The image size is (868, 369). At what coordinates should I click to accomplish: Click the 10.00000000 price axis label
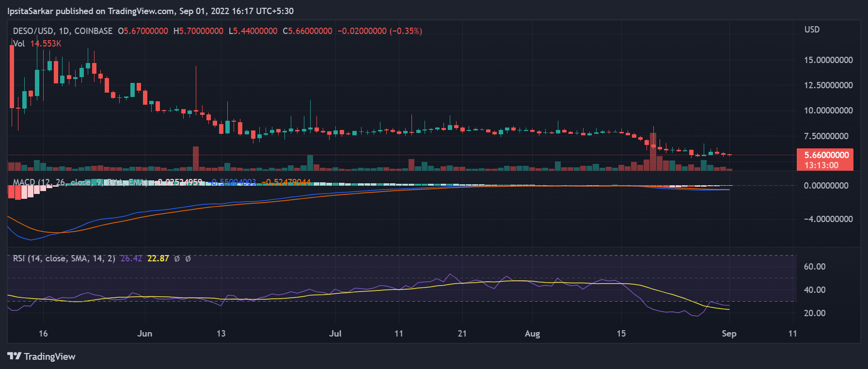[828, 111]
